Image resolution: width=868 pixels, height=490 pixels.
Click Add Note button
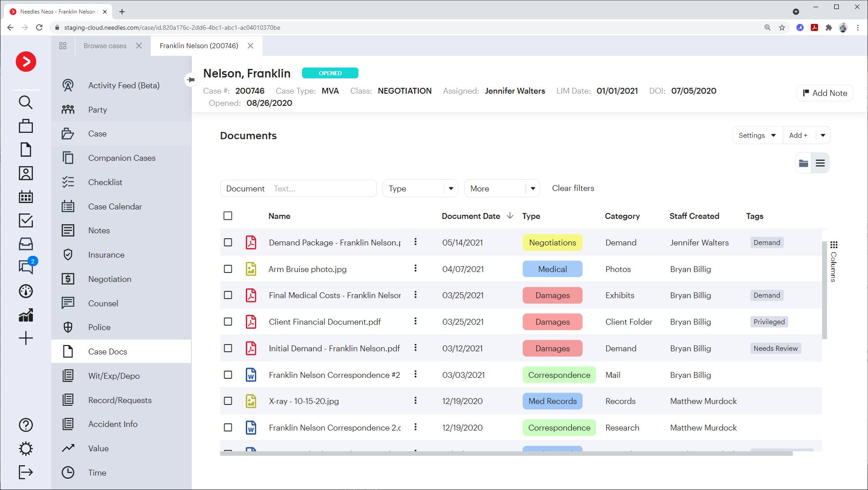(826, 93)
